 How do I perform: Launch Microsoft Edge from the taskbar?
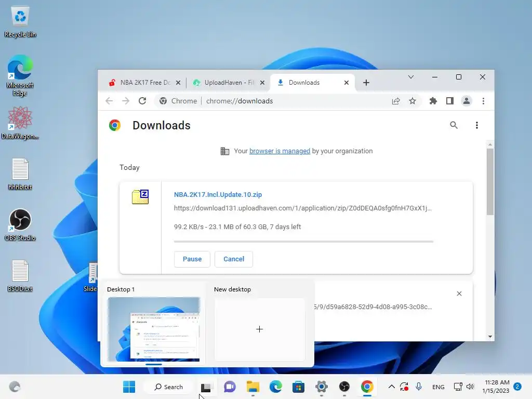coord(275,387)
